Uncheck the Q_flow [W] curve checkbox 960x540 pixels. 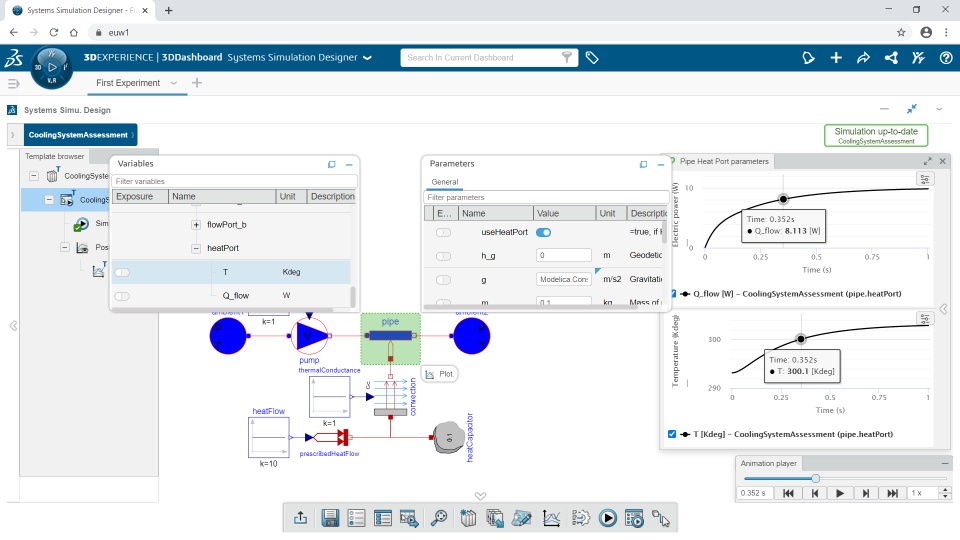pyautogui.click(x=673, y=294)
